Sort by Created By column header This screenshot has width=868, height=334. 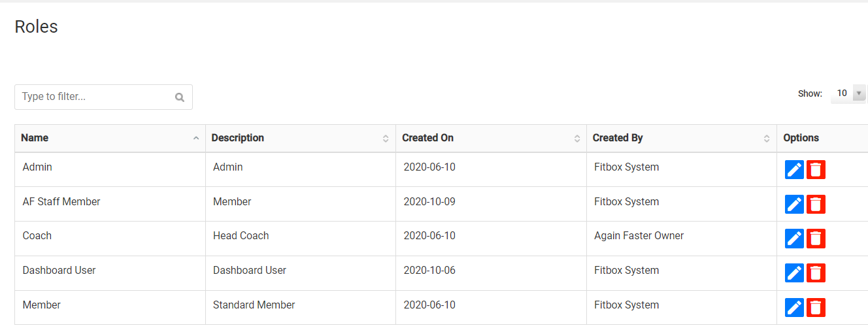point(682,138)
